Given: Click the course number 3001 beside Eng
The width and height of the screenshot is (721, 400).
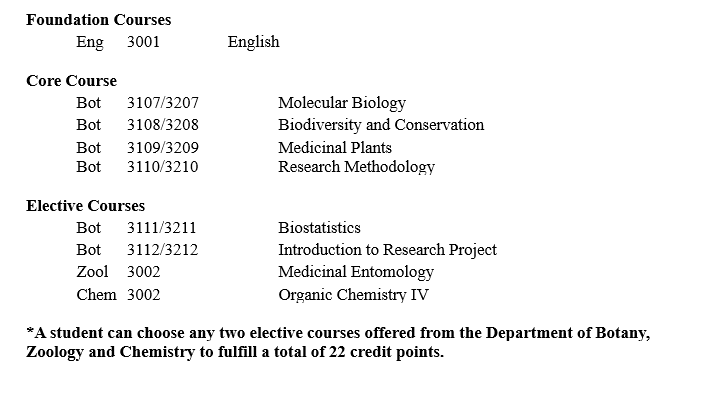Looking at the screenshot, I should click(x=143, y=42).
